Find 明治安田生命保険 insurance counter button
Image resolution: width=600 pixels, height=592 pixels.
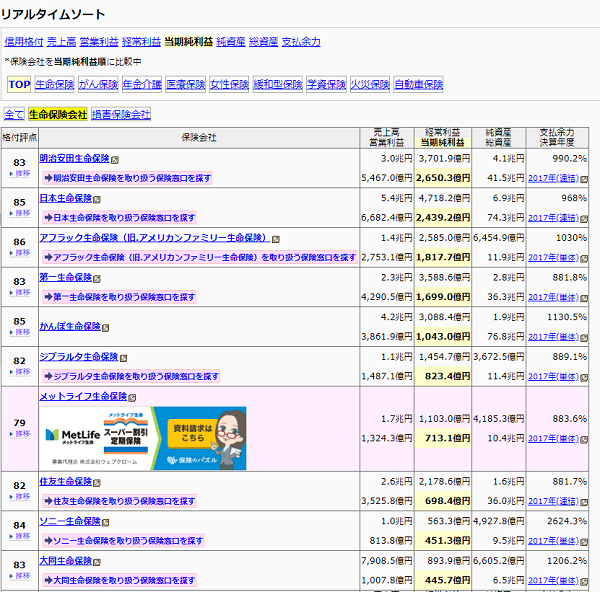tap(127, 178)
